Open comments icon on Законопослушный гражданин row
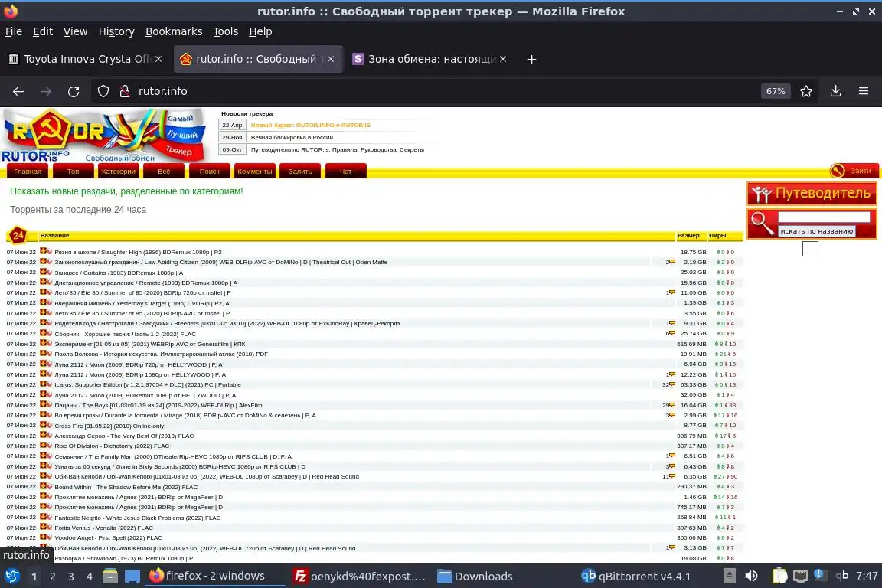The width and height of the screenshot is (882, 588). [x=671, y=262]
